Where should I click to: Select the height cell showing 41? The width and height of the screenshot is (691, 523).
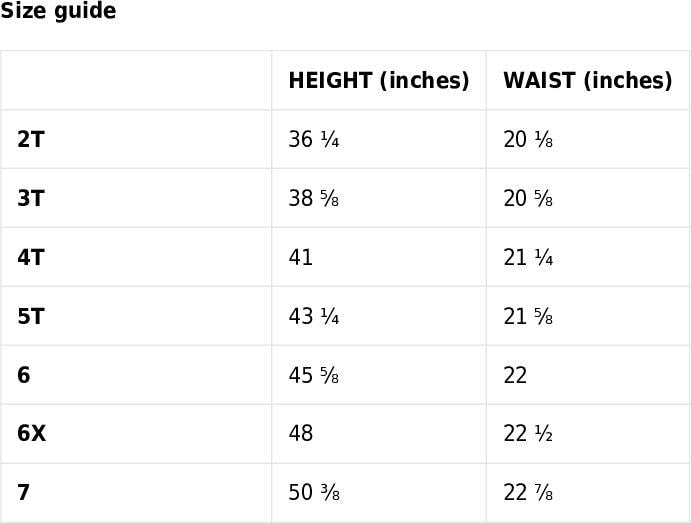tap(301, 258)
